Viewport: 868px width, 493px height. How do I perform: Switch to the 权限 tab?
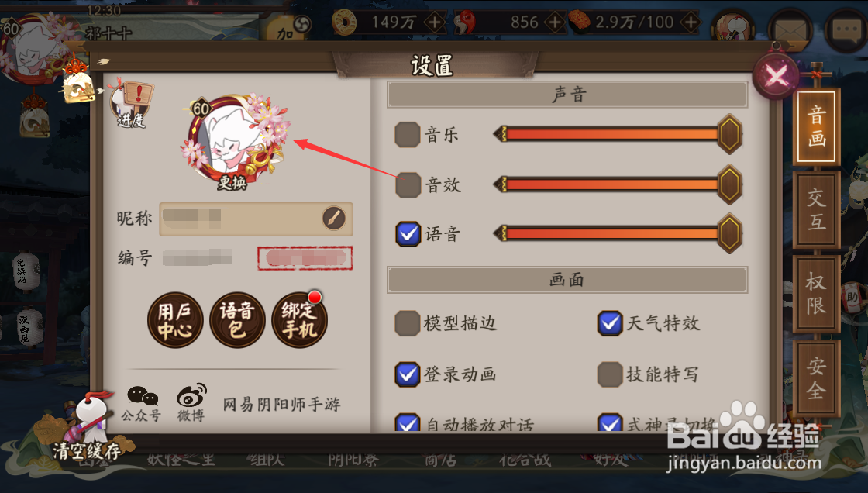point(817,294)
